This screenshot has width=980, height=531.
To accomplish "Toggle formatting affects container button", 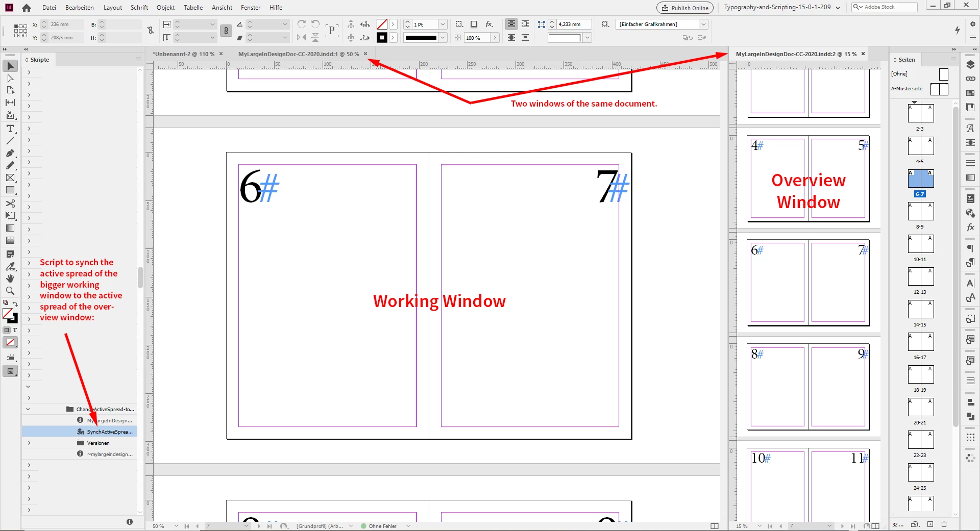I will [7, 330].
